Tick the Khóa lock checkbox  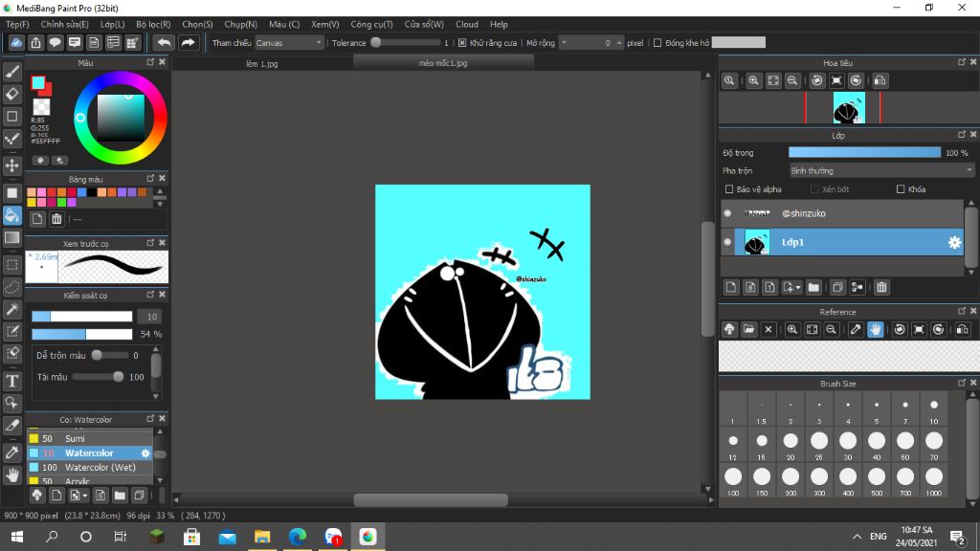click(900, 189)
